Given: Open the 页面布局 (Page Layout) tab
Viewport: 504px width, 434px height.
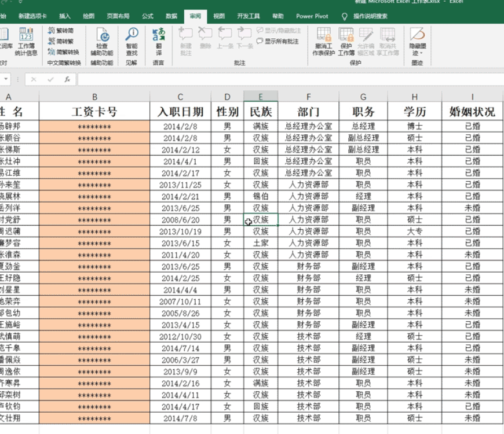Looking at the screenshot, I should pyautogui.click(x=118, y=16).
